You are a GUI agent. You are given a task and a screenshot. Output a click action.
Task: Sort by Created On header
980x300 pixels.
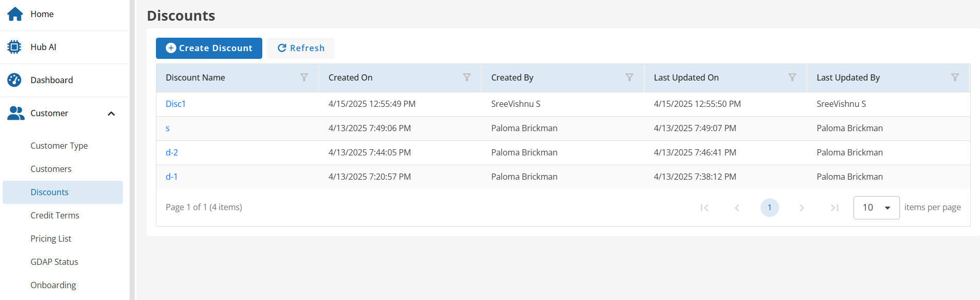[350, 77]
